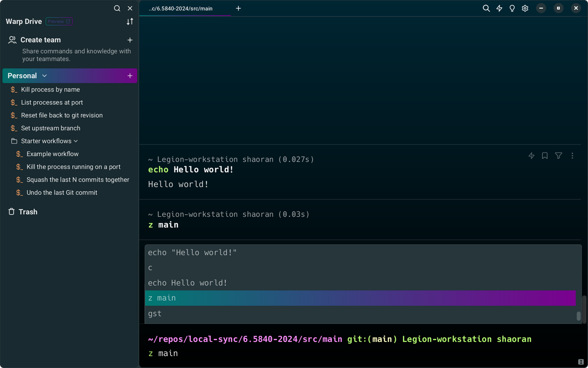Click the terminal window scrollbar thumb

[x=584, y=309]
